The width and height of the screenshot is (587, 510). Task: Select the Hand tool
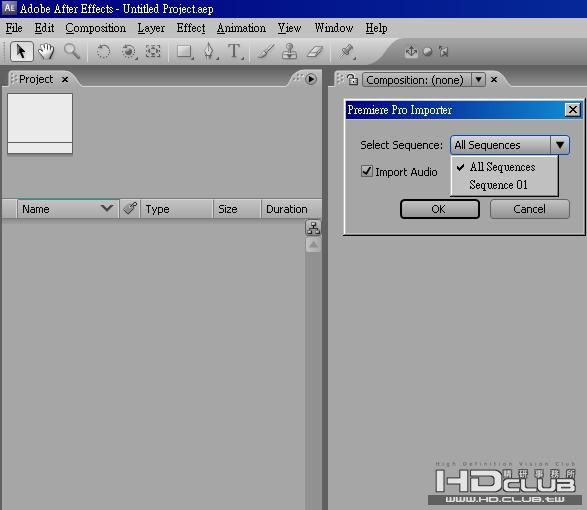click(46, 51)
